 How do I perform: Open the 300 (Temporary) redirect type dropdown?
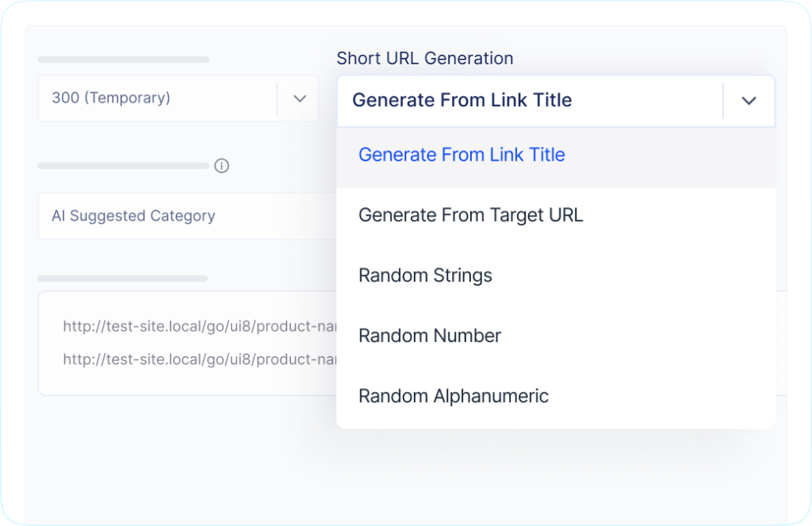pos(159,98)
